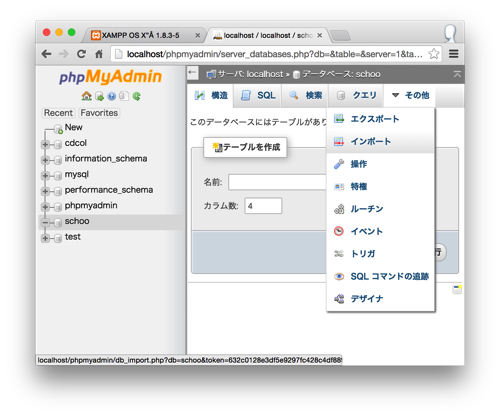Viewport: 500px width, 416px height.
Task: Click the browser back arrow
Action: pos(47,54)
